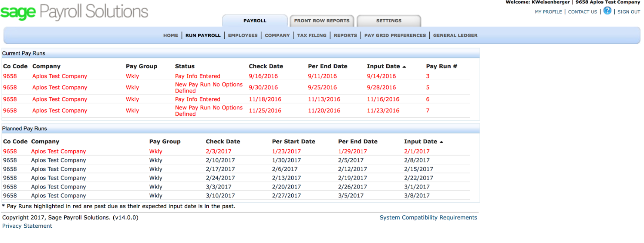The width and height of the screenshot is (644, 243).
Task: Open the Company menu item
Action: coord(277,35)
